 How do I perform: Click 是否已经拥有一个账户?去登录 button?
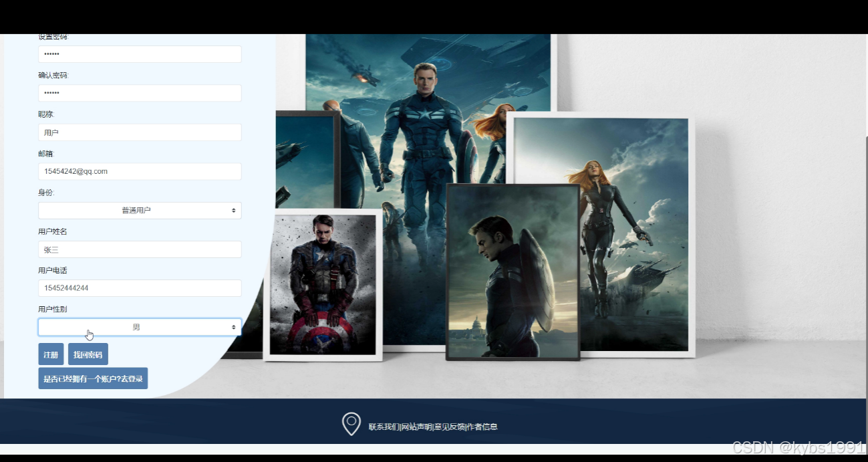[x=93, y=378]
